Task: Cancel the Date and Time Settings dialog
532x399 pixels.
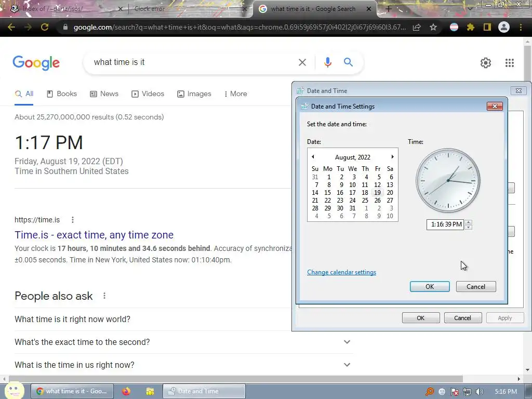Action: click(x=476, y=287)
